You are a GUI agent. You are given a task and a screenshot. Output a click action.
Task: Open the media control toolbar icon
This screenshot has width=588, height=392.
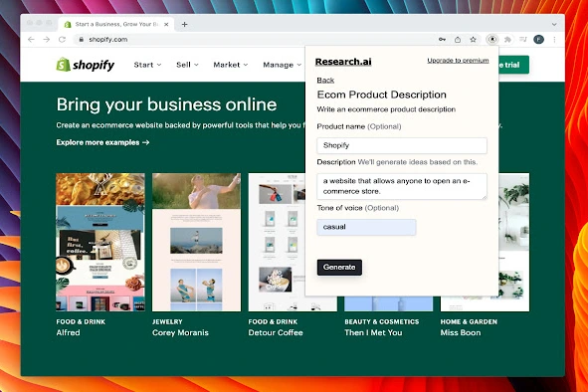523,40
